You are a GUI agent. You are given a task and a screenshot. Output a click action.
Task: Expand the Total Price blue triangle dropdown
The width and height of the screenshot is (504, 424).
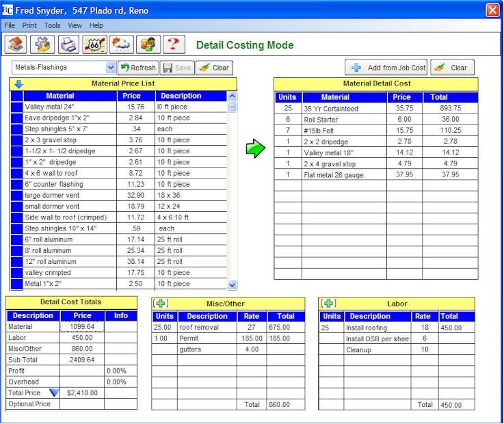pyautogui.click(x=54, y=393)
